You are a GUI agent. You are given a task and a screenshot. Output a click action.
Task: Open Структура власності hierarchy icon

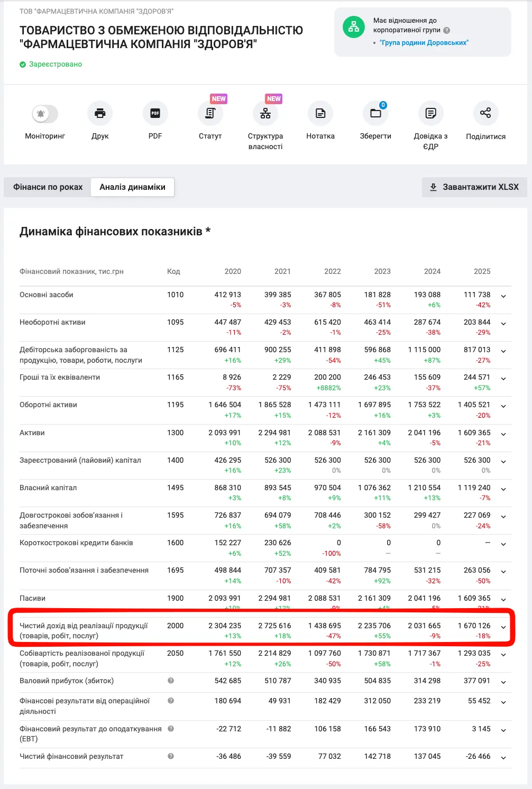click(x=265, y=113)
